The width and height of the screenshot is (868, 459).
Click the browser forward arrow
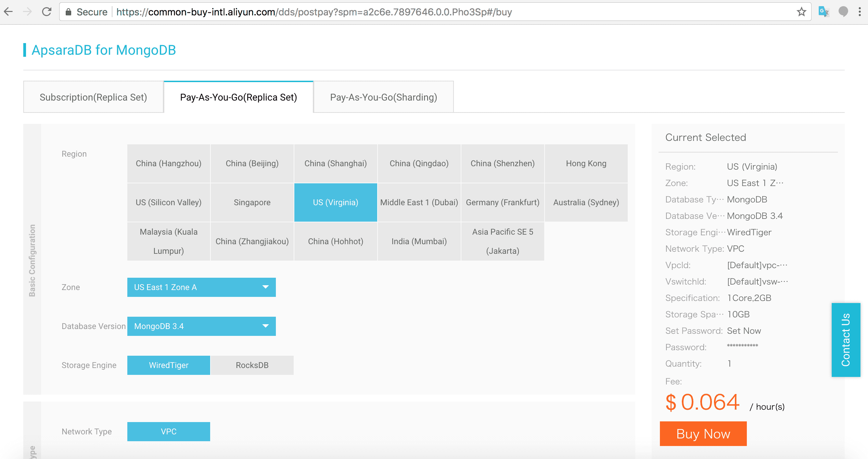(x=27, y=12)
